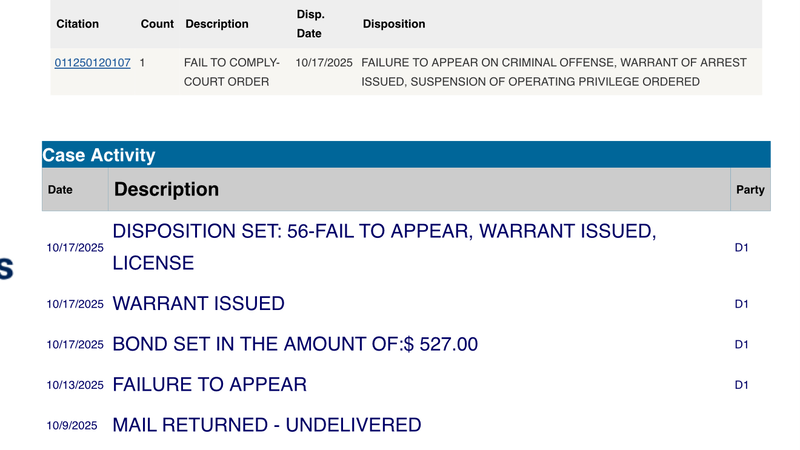Click the Description header in Case Activity
800x450 pixels.
tap(166, 189)
